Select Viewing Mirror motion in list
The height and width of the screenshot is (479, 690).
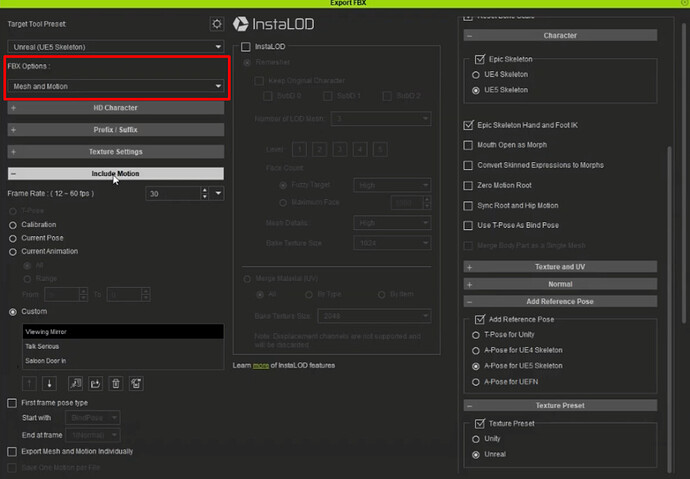click(x=123, y=332)
